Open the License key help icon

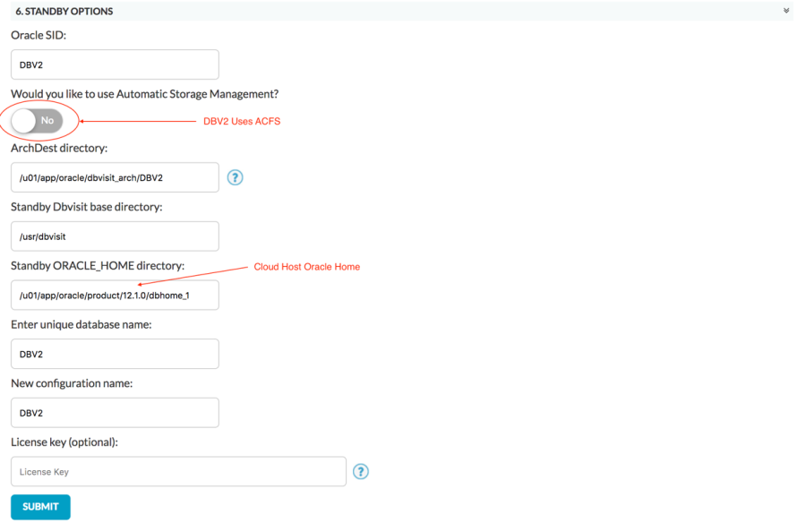pos(361,472)
